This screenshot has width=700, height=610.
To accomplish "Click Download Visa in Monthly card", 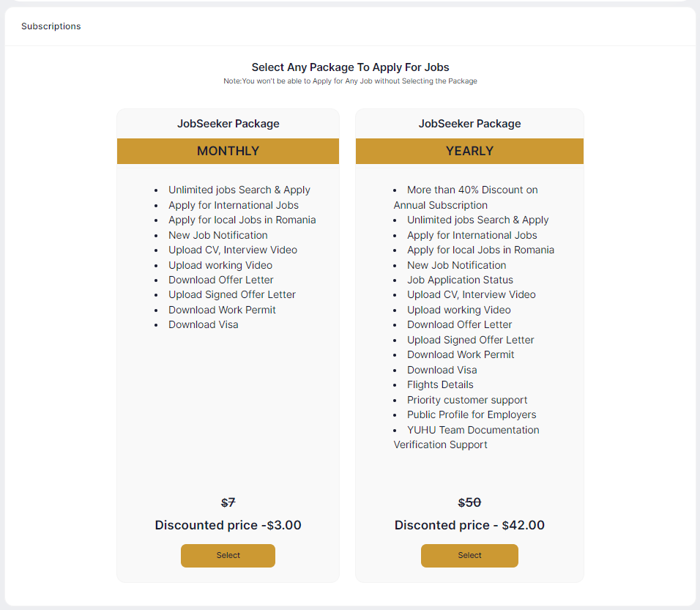I will [203, 324].
